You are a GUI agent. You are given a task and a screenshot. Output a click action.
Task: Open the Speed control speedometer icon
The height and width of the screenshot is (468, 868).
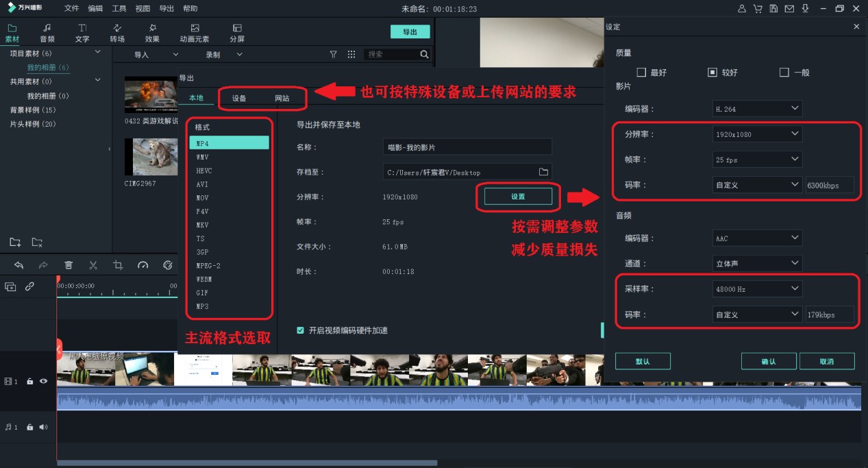[142, 266]
